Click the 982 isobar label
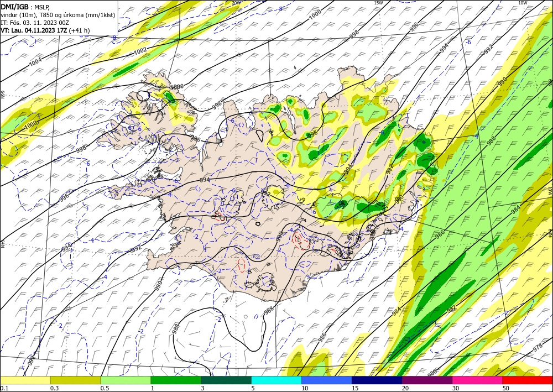553x392 pixels. (x=451, y=309)
